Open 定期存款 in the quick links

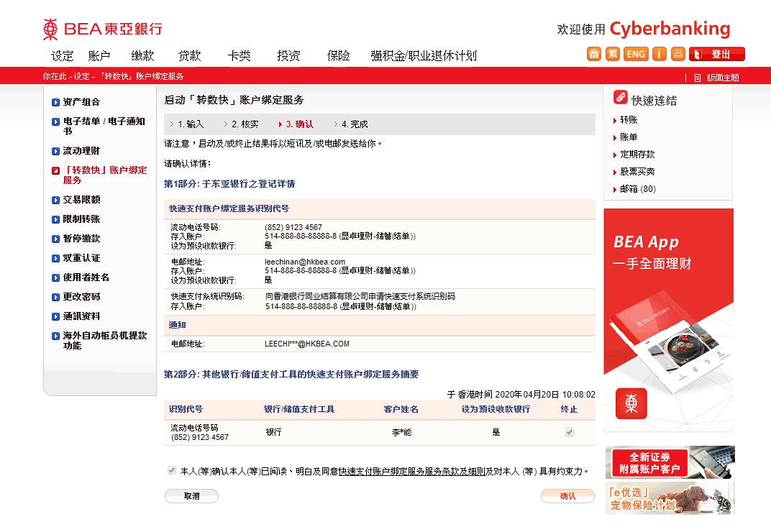637,155
